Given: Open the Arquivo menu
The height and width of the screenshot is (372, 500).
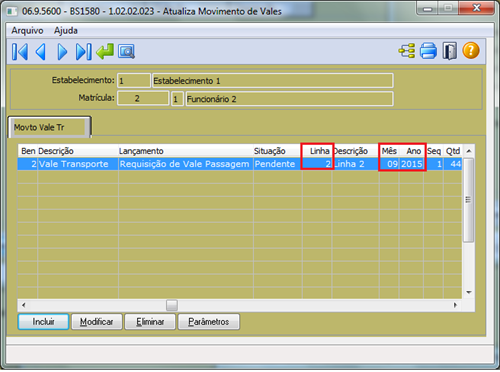Looking at the screenshot, I should [27, 31].
